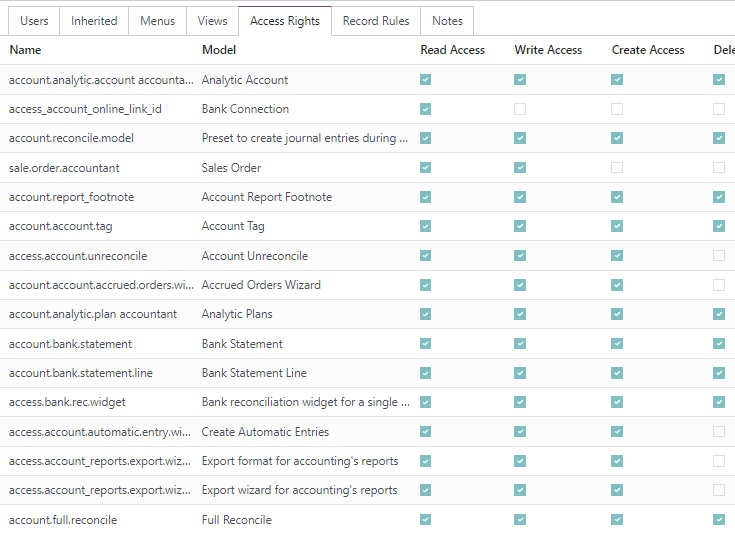Uncheck Read Access for Account Tag
The width and height of the screenshot is (735, 533).
426,226
